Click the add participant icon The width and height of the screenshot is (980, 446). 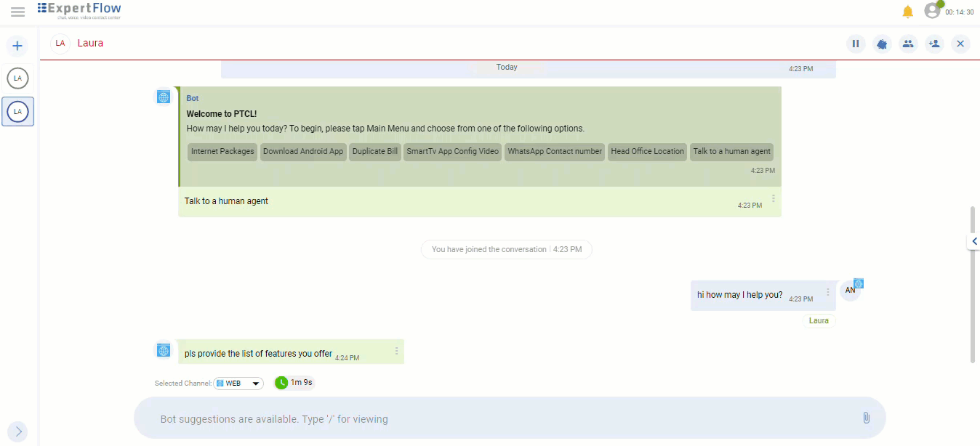(934, 44)
